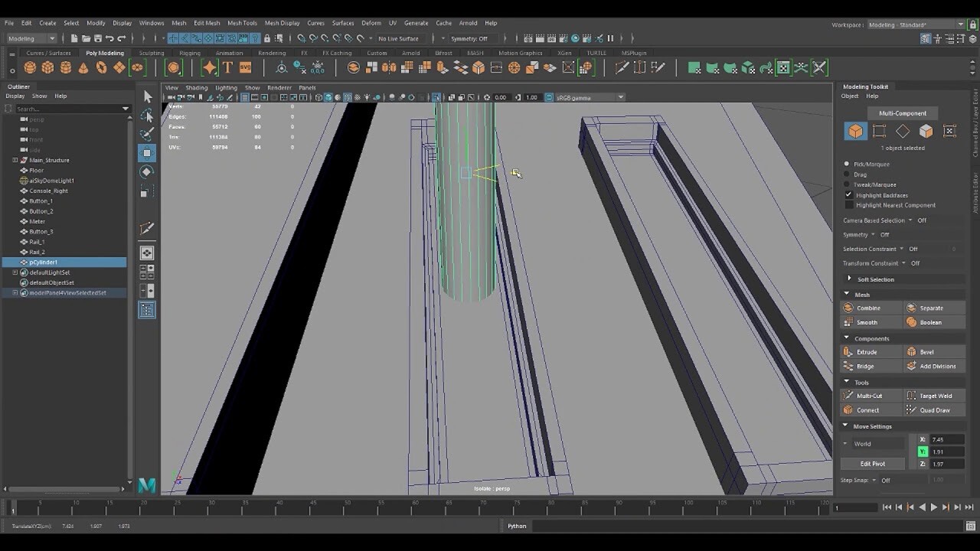Select the Move tool in the toolbox
980x551 pixels.
click(x=147, y=153)
